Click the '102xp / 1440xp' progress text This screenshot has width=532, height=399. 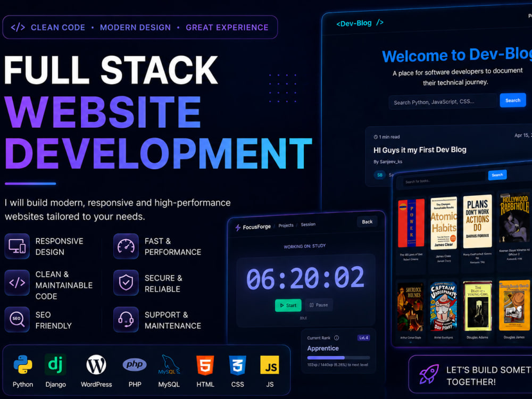(x=338, y=365)
